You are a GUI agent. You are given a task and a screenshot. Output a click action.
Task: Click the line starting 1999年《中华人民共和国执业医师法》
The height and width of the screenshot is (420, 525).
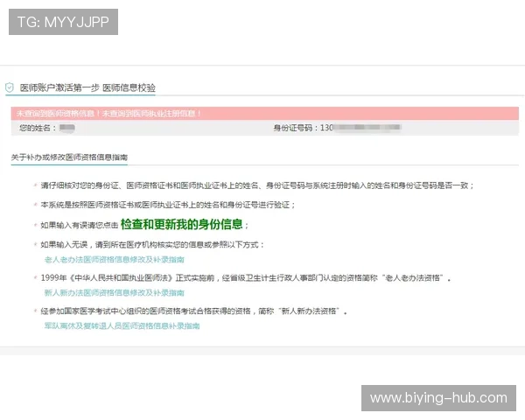point(246,278)
